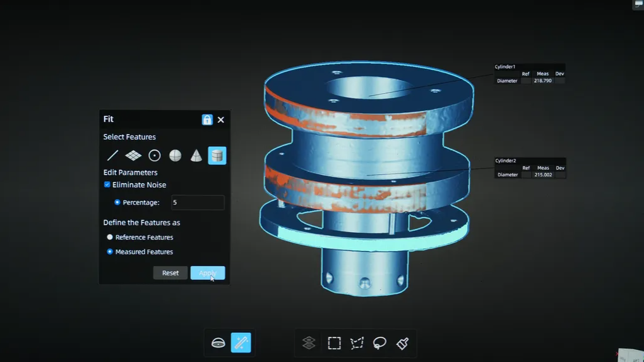Choose Reference Features radio option
Viewport: 644px width, 362px height.
[x=110, y=237]
